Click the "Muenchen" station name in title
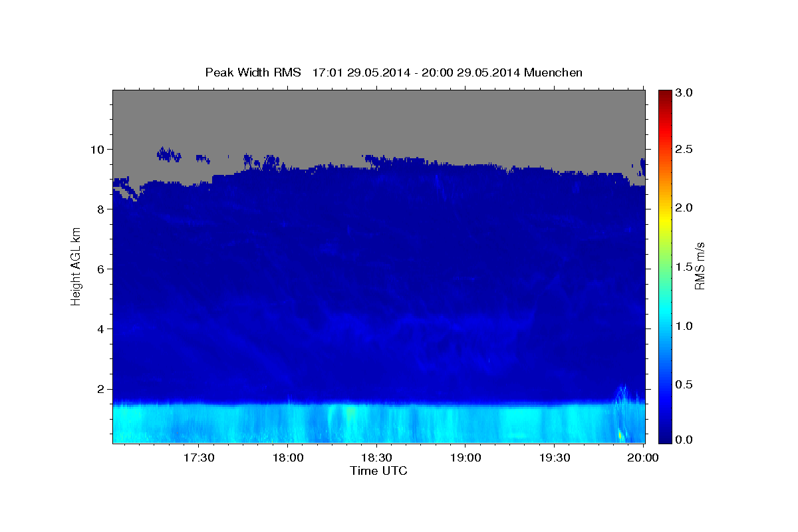 (553, 72)
